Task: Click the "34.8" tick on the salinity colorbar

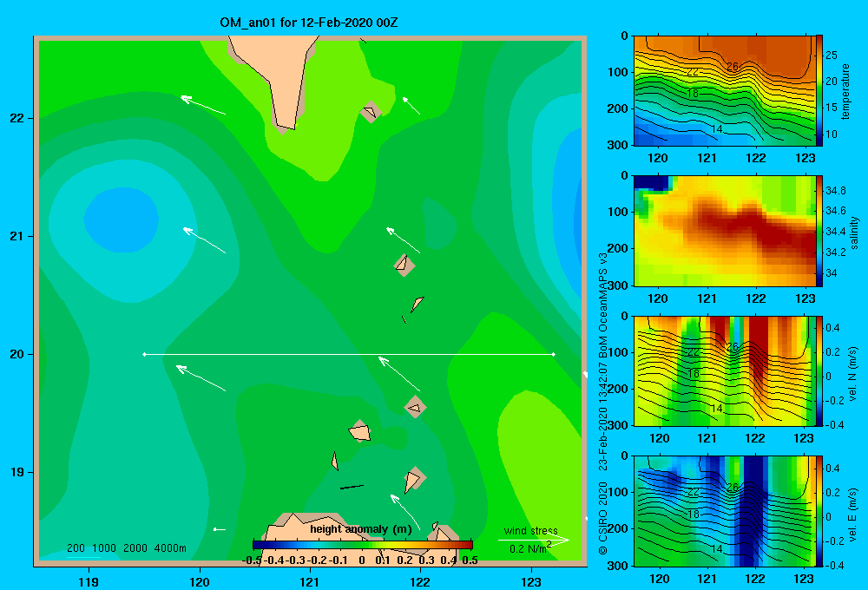Action: [x=836, y=190]
